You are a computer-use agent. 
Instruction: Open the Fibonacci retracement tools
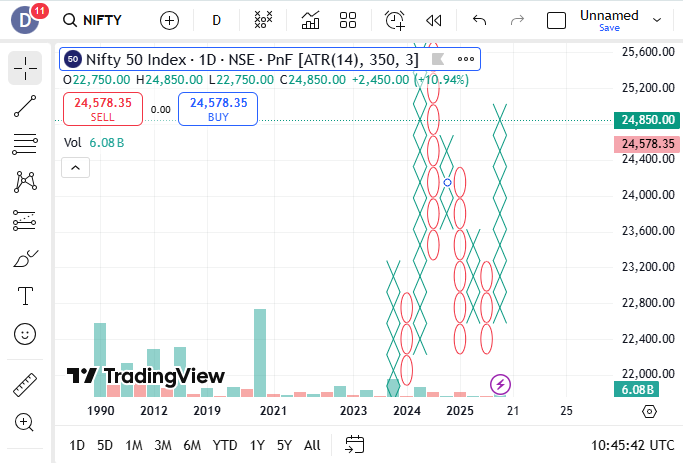pyautogui.click(x=25, y=144)
